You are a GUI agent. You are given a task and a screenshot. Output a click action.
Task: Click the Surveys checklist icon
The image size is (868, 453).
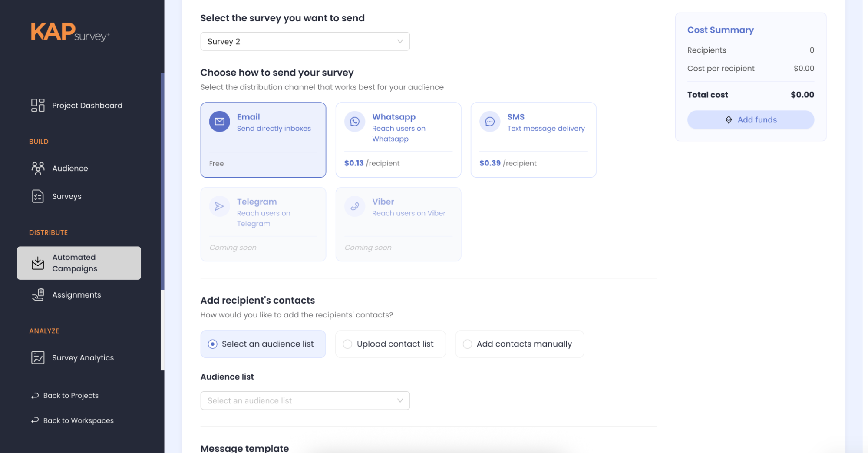[38, 196]
